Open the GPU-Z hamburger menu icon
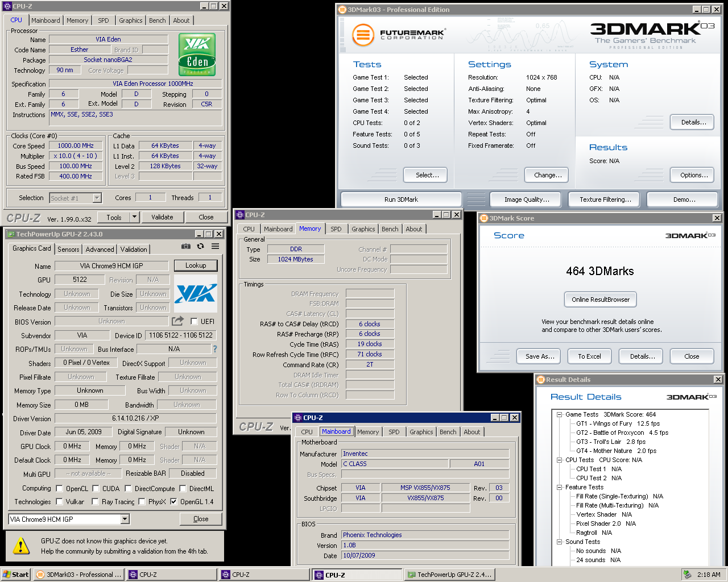The width and height of the screenshot is (728, 582). coord(215,246)
